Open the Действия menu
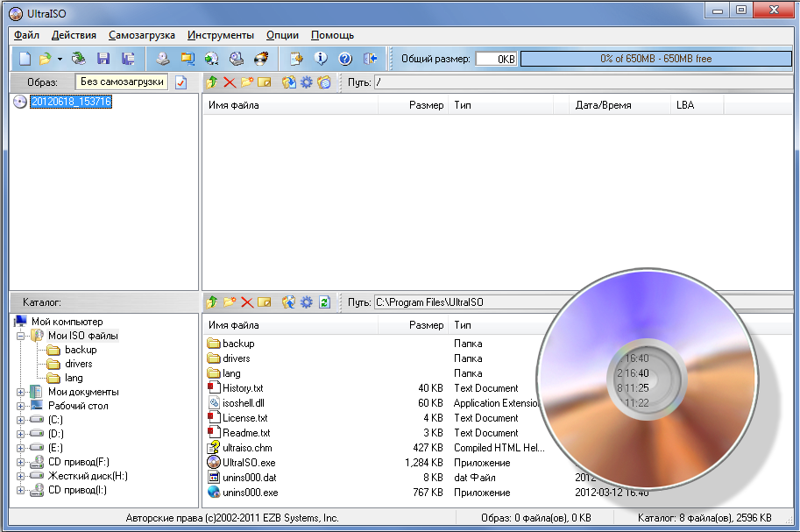This screenshot has height=532, width=800. tap(74, 35)
